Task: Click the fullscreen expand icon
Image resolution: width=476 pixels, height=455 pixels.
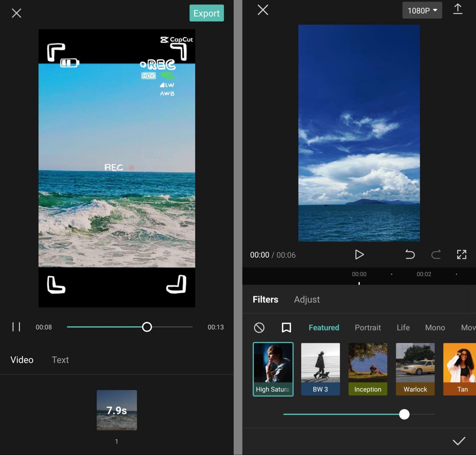Action: [462, 254]
